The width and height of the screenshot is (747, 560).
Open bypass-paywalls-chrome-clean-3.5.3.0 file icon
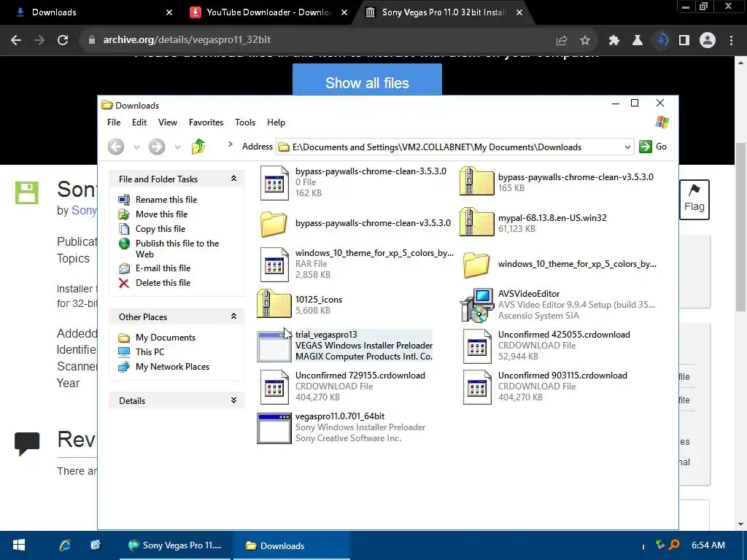click(274, 182)
